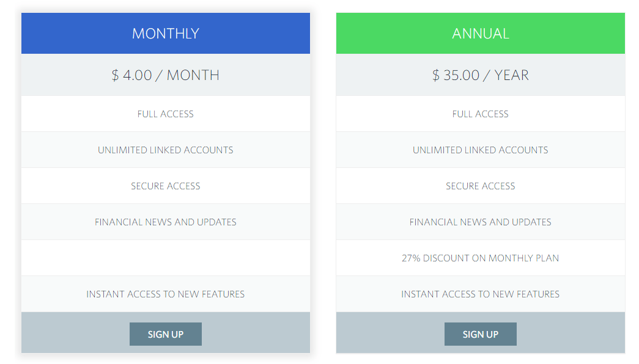
Task: Click Unlimited Linked Accounts in Monthly plan
Action: click(165, 150)
